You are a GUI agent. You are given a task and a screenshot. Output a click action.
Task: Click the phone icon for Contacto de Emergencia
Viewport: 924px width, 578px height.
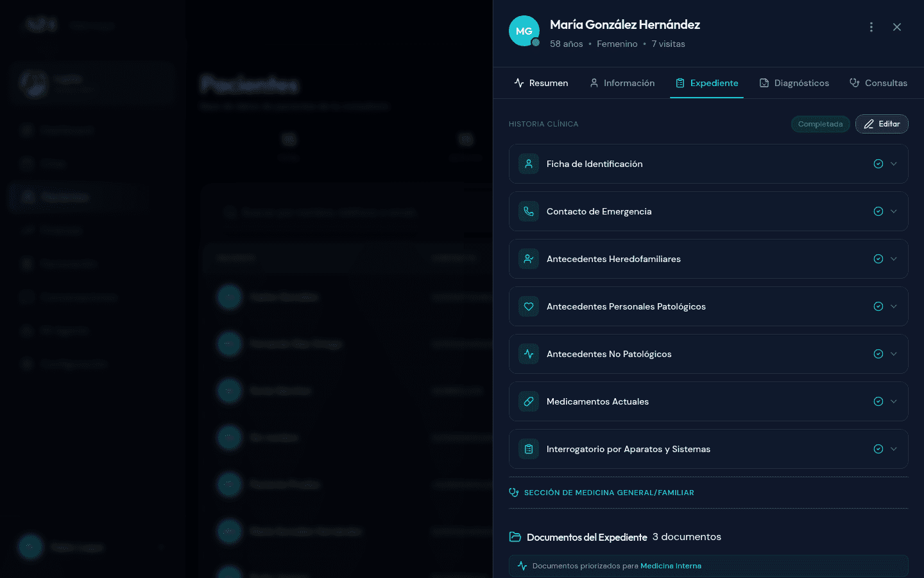(528, 211)
